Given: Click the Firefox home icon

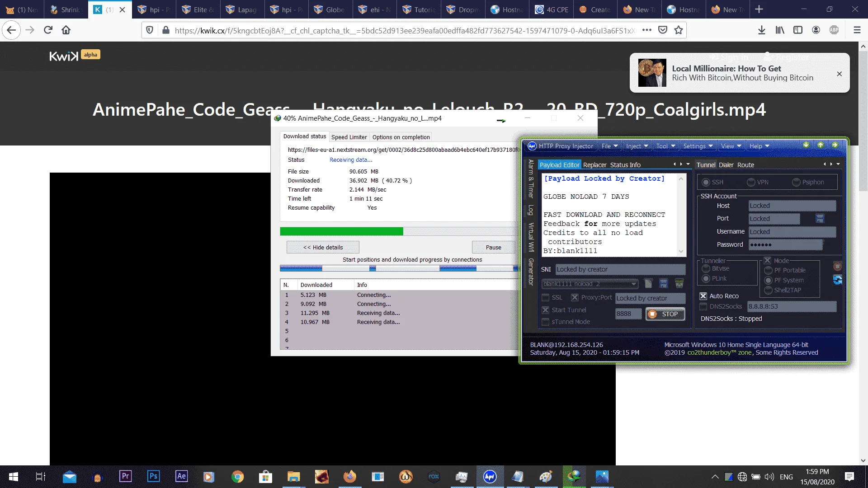Looking at the screenshot, I should point(66,30).
